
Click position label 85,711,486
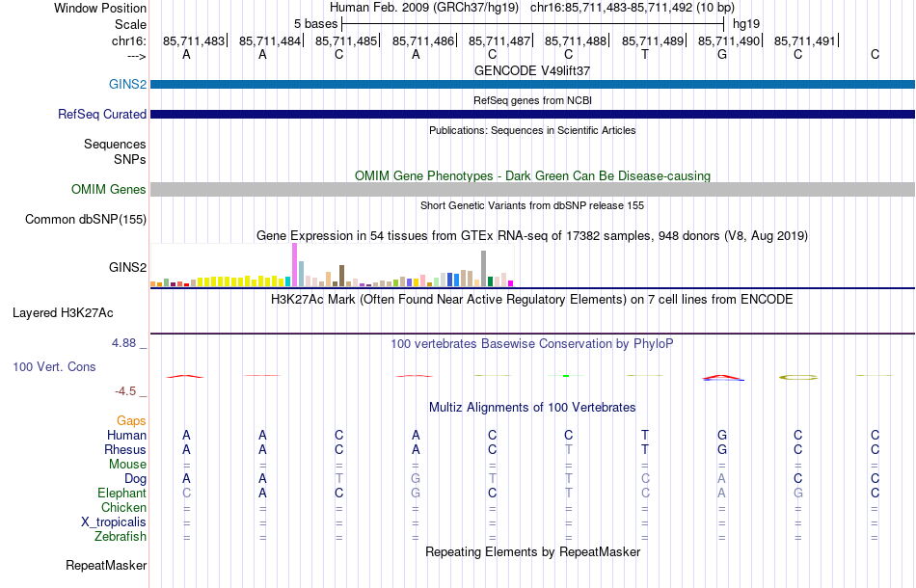pos(423,40)
